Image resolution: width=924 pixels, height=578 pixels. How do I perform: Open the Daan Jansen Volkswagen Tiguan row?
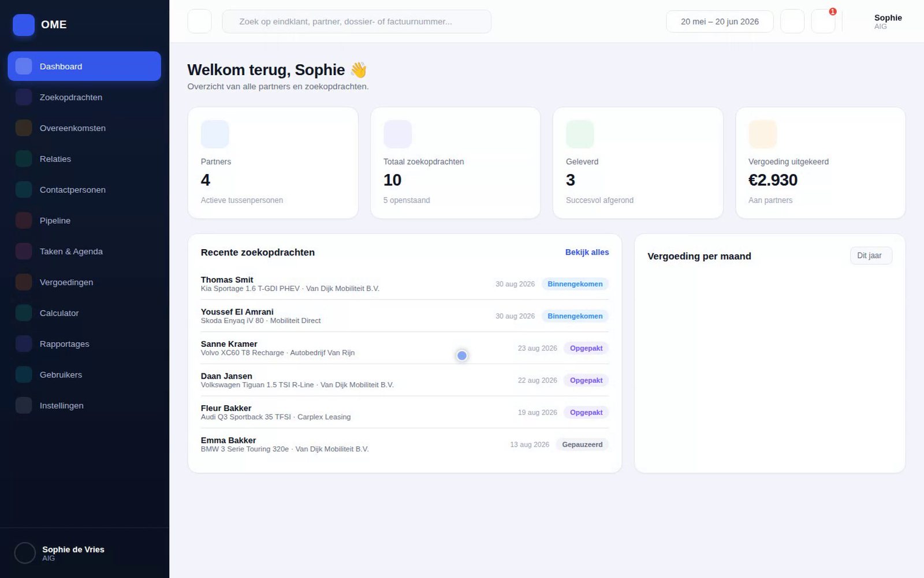tap(405, 380)
